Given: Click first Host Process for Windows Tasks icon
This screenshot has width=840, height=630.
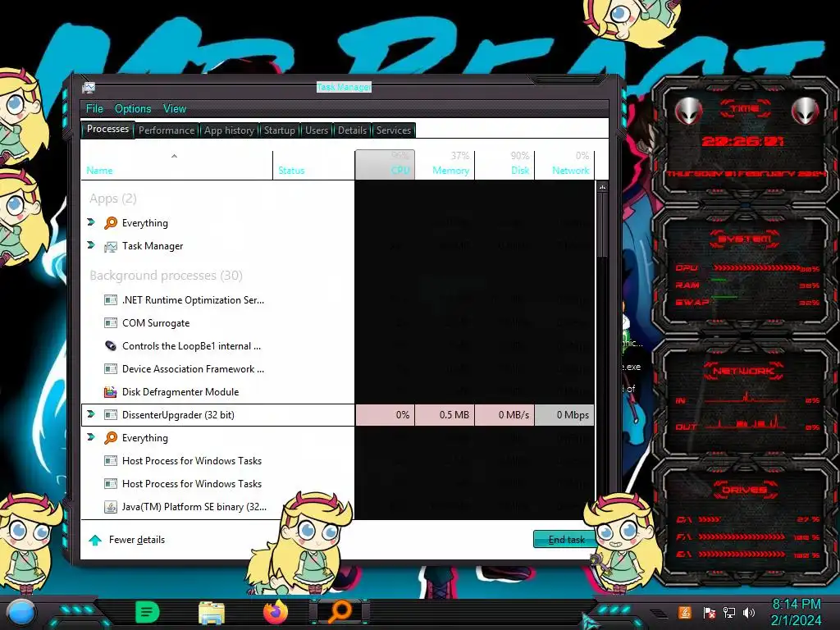Looking at the screenshot, I should point(111,461).
